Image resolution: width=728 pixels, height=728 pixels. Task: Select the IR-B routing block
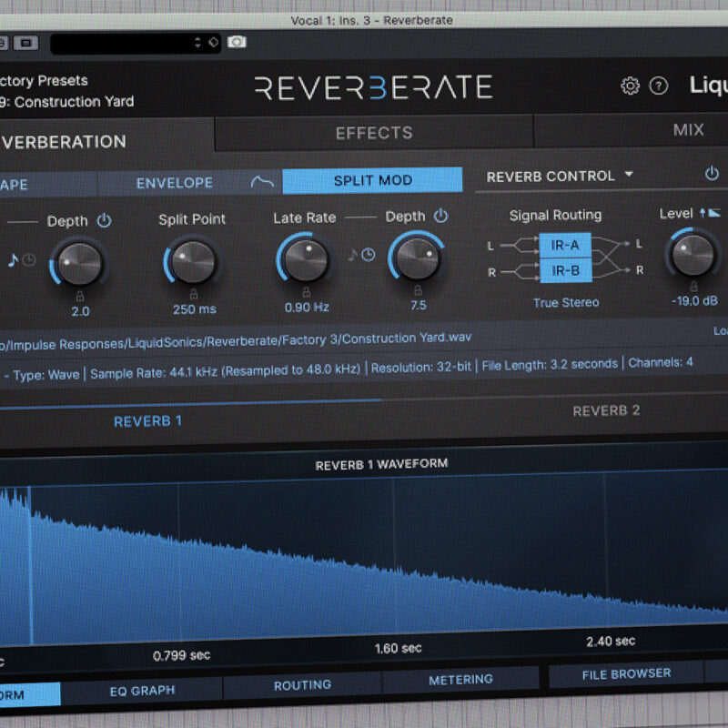(x=566, y=270)
